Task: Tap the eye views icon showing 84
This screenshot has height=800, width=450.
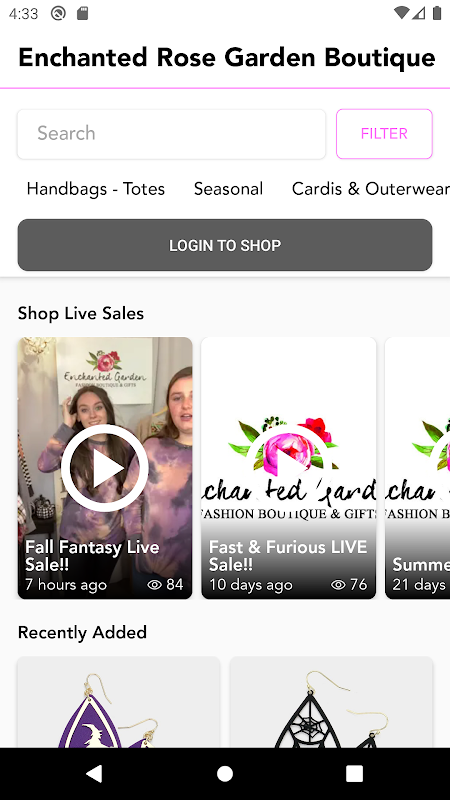Action: (155, 585)
